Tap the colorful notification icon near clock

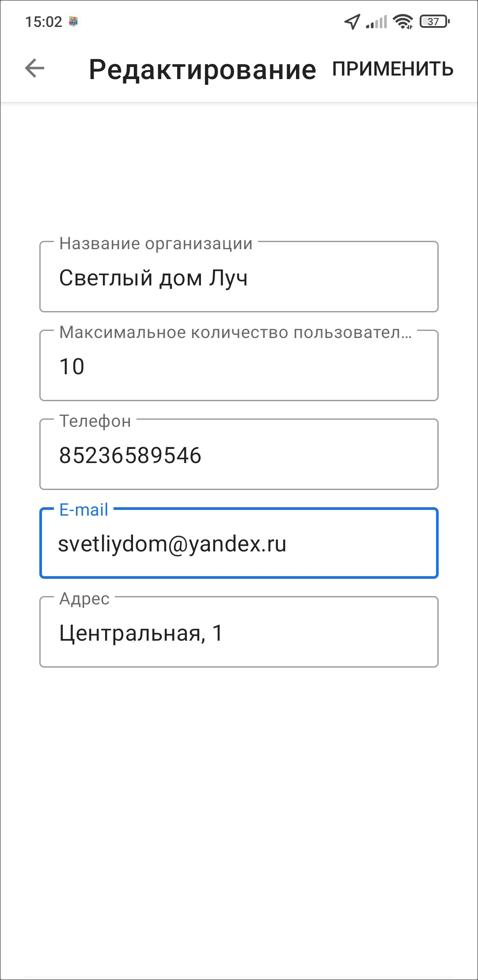pos(73,22)
